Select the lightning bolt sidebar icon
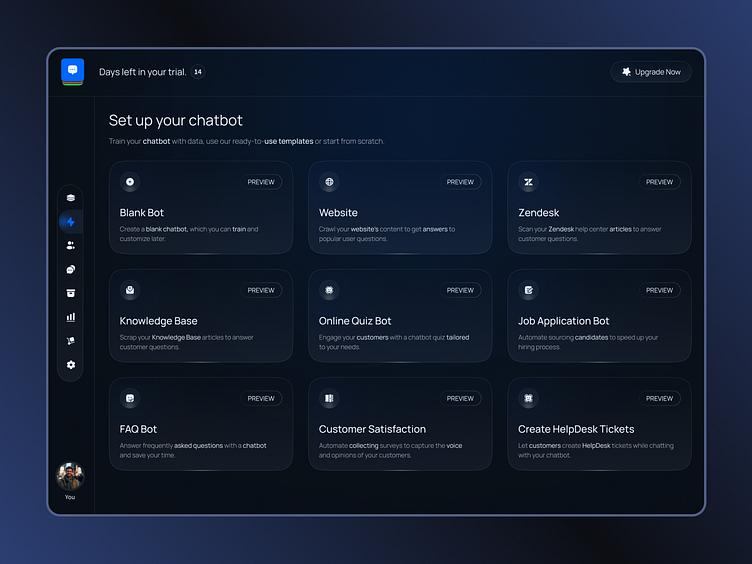752x564 pixels. click(71, 222)
